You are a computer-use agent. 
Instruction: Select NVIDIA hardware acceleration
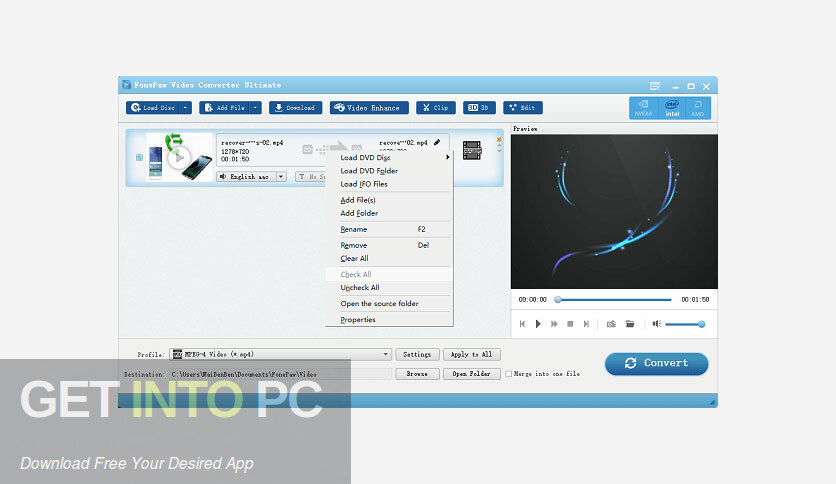tap(644, 108)
